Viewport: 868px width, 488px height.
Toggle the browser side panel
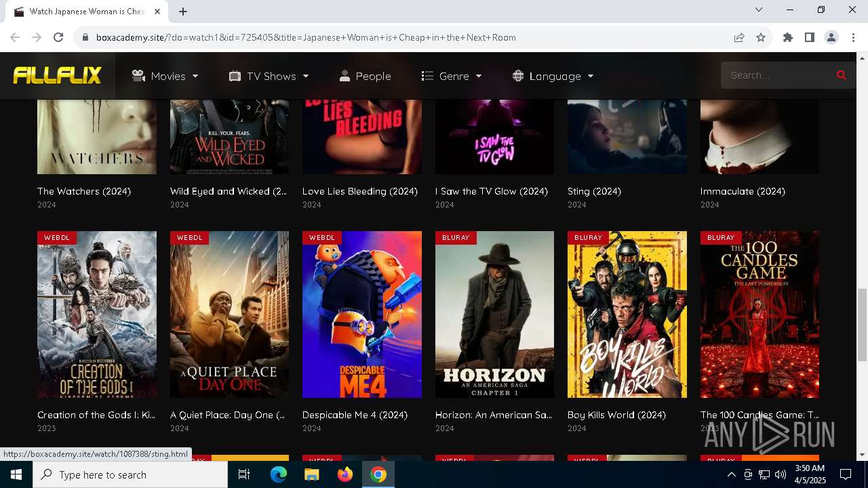pos(810,37)
